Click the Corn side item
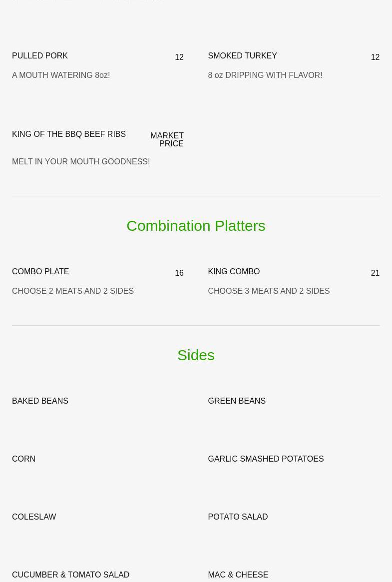Viewport: 392px width, 582px height. coord(23,459)
